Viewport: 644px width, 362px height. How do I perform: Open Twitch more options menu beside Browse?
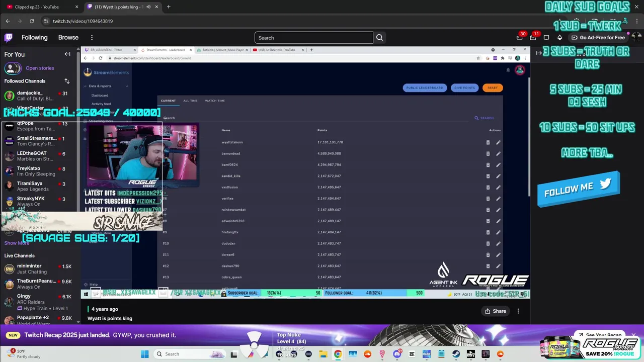point(92,38)
